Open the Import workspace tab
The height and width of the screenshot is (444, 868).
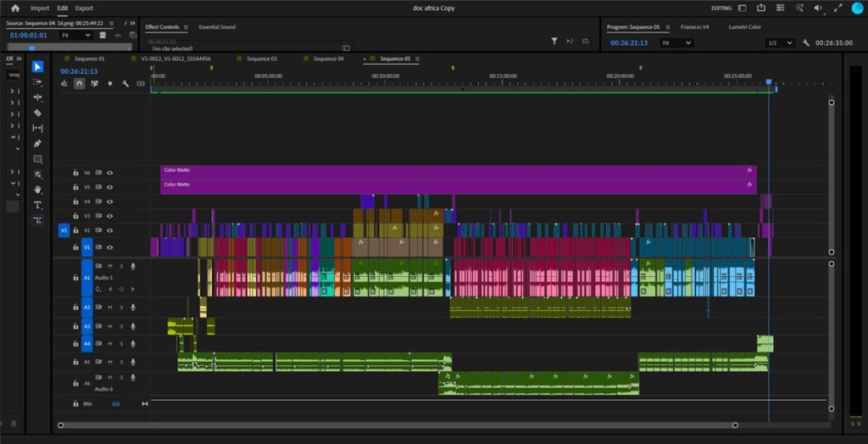40,8
